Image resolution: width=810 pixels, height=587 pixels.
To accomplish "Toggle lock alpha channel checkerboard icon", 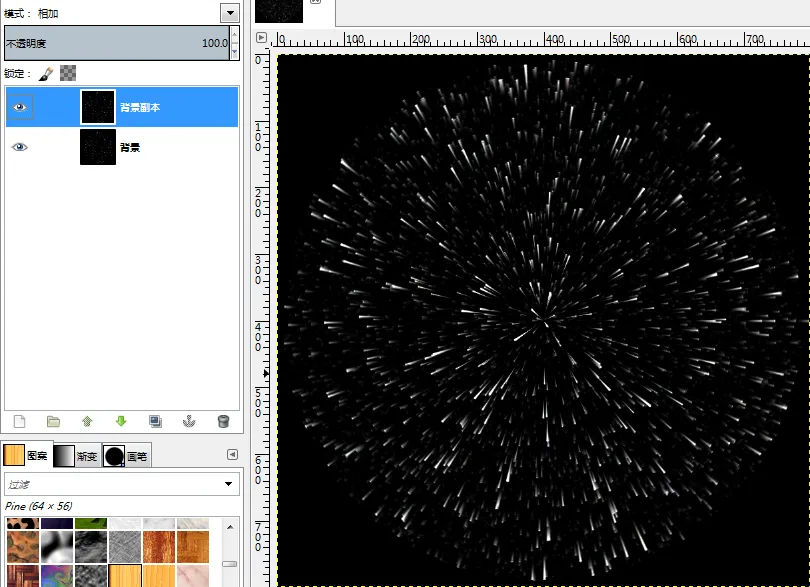I will coord(68,73).
